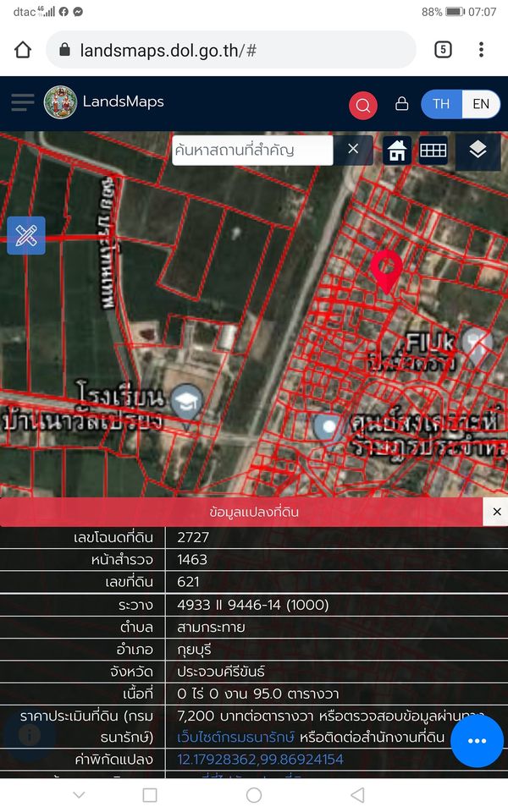The height and width of the screenshot is (812, 508).
Task: Open the browser tab switcher showing 5
Action: (x=443, y=50)
